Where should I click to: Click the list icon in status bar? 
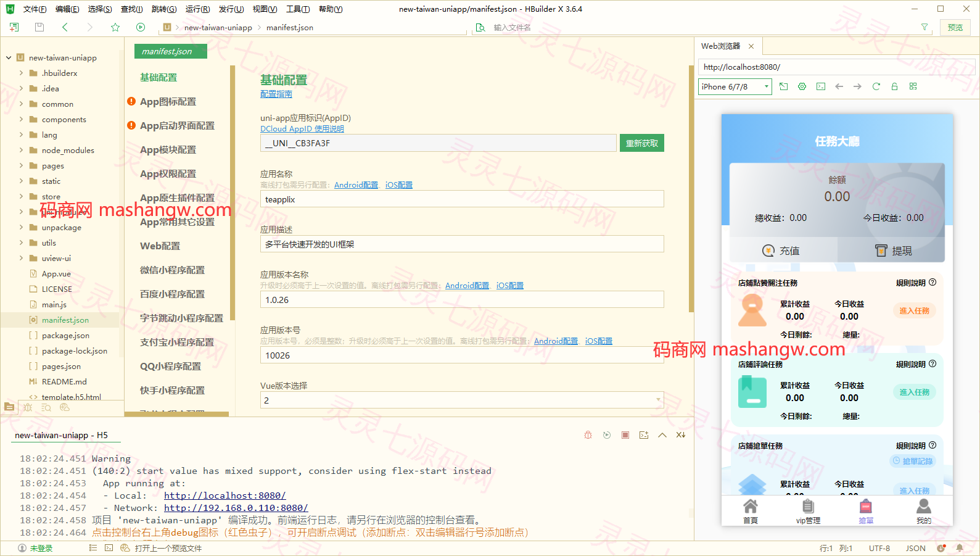coord(93,548)
